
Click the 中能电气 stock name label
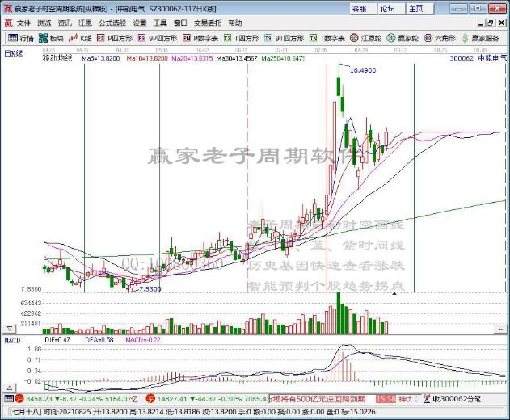click(492, 58)
